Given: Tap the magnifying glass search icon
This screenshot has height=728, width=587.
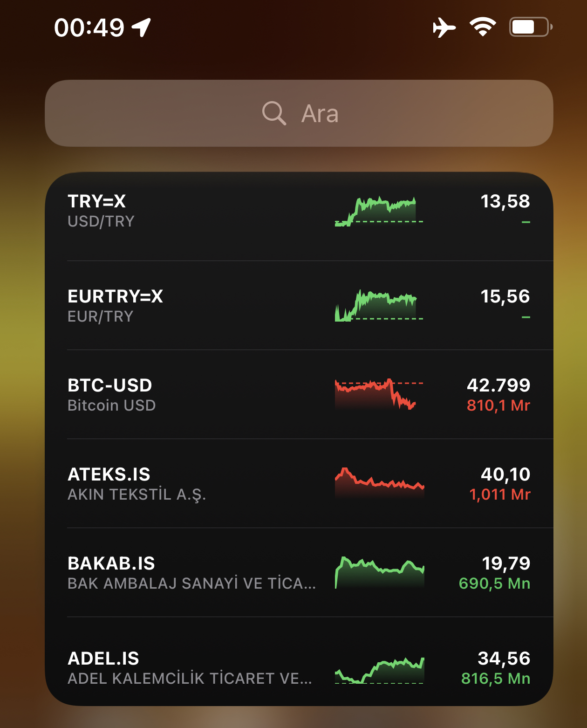Looking at the screenshot, I should coord(274,113).
